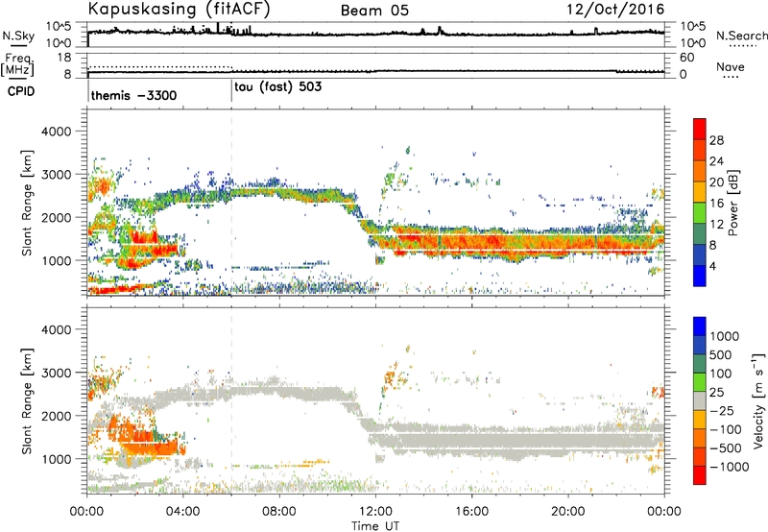Click the '04:00' tick on time axis

click(183, 512)
